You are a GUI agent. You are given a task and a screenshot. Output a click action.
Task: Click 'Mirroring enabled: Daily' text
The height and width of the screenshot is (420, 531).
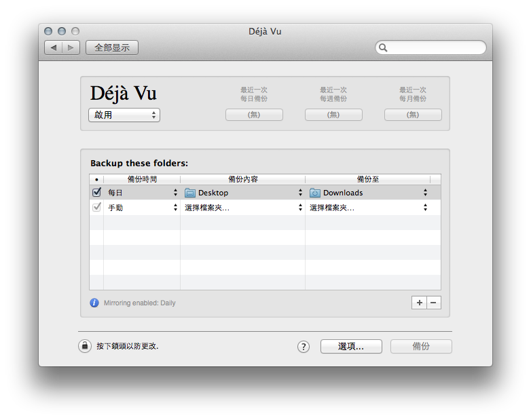point(139,303)
